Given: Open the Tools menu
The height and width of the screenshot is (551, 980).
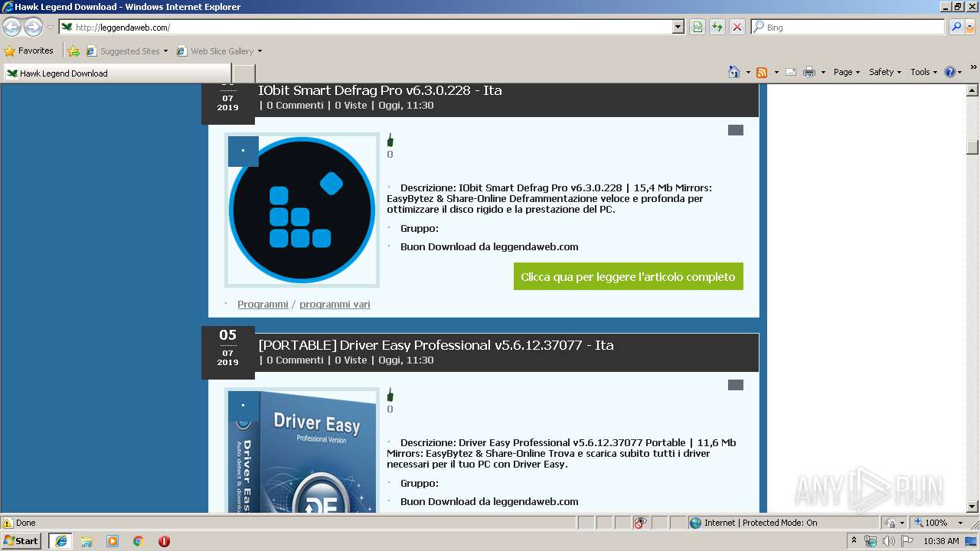Looking at the screenshot, I should 924,72.
